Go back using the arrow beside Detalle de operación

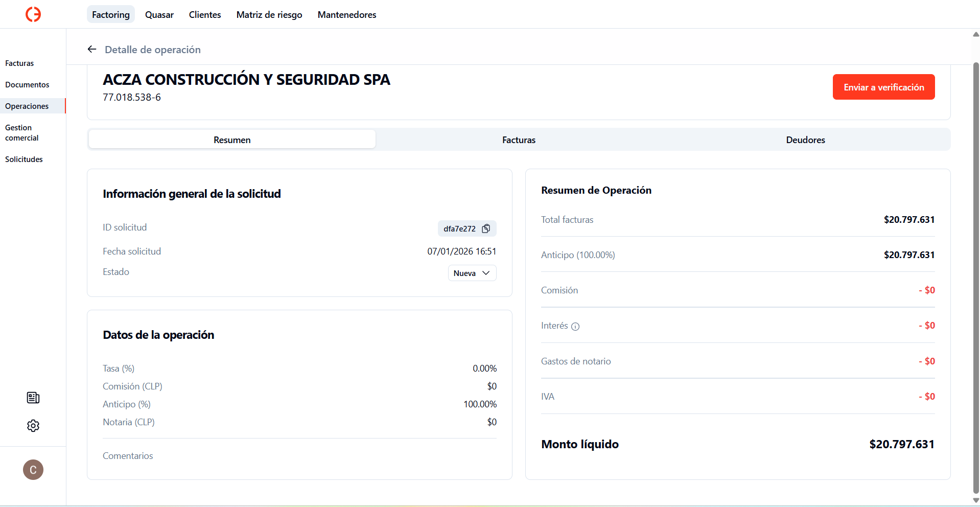(92, 49)
